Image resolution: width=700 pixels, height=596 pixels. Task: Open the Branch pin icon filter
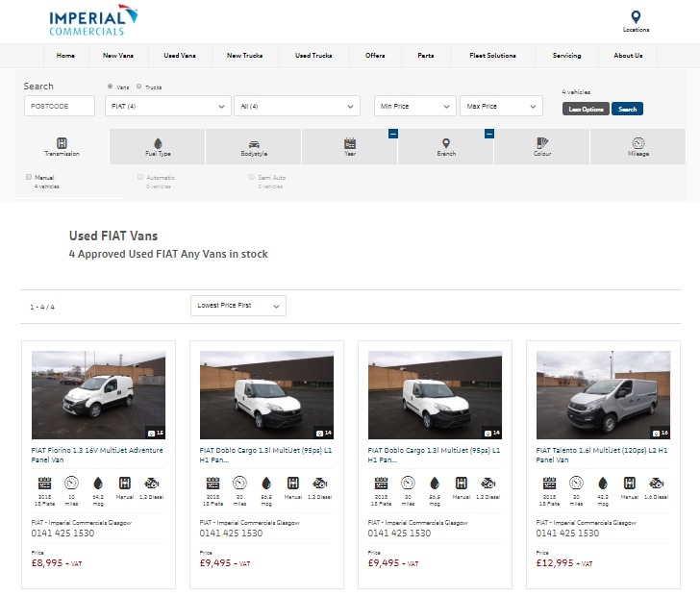[446, 142]
